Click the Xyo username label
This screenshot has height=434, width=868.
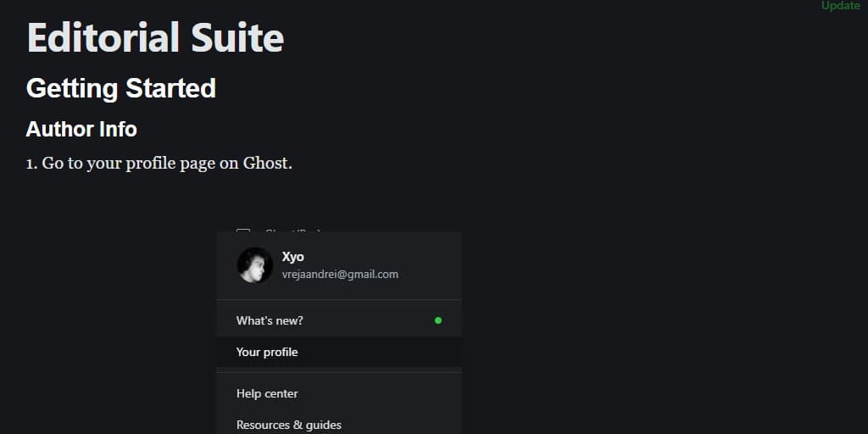point(292,257)
